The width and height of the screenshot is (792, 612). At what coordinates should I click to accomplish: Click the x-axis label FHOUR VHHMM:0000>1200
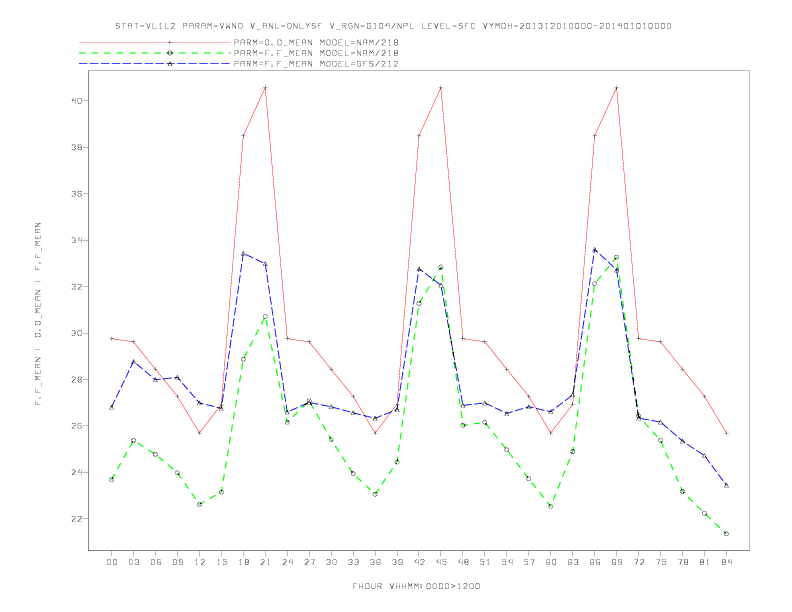[x=416, y=586]
